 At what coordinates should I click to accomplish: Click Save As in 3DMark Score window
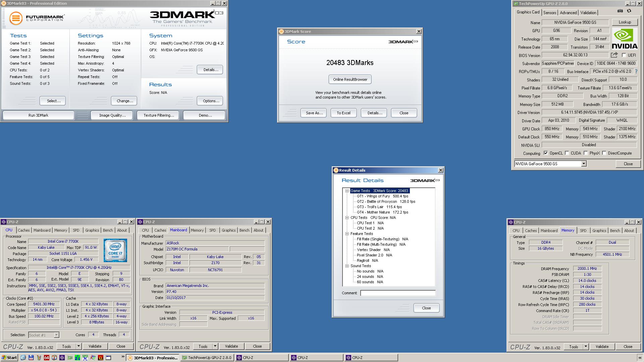click(x=314, y=113)
